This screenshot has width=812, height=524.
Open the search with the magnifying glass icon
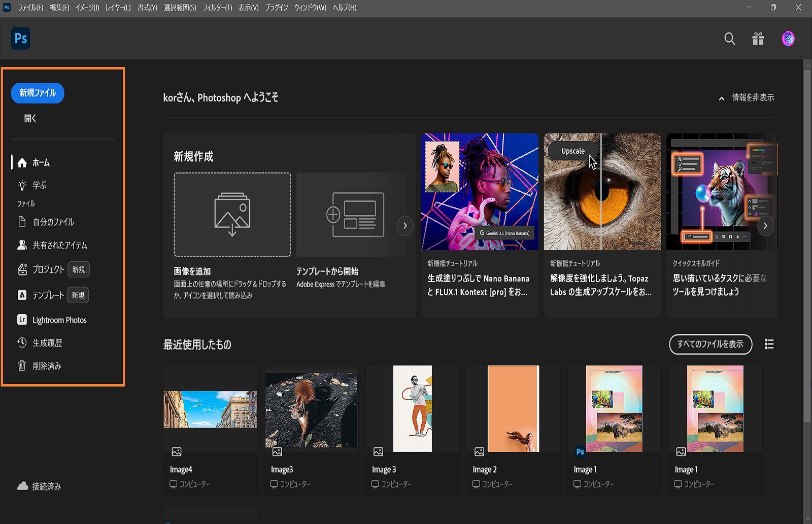(x=729, y=39)
